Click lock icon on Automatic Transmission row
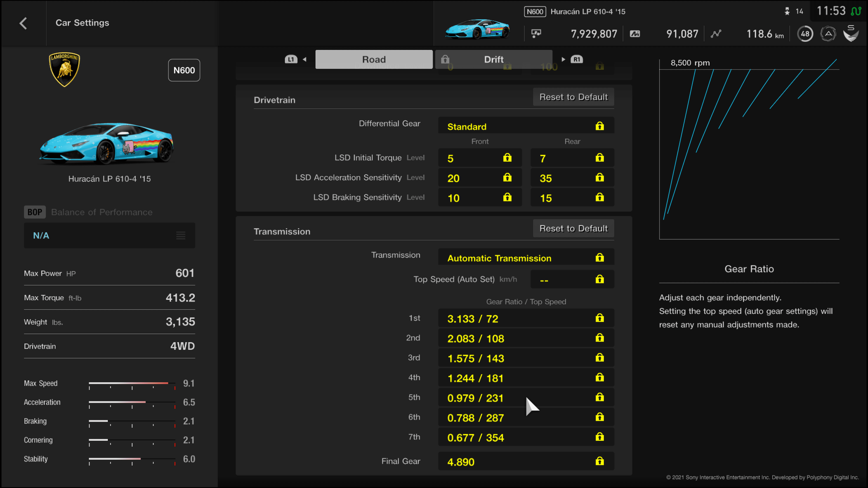868x488 pixels. [599, 258]
